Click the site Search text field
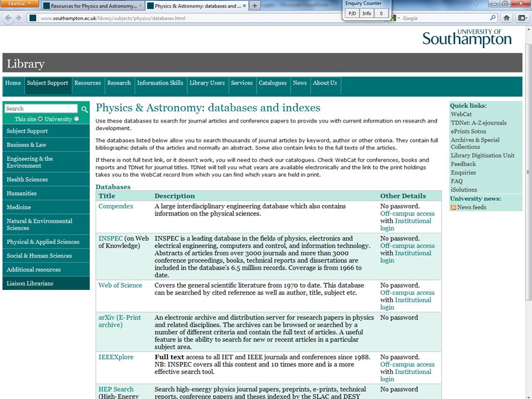The width and height of the screenshot is (532, 399). (x=41, y=109)
